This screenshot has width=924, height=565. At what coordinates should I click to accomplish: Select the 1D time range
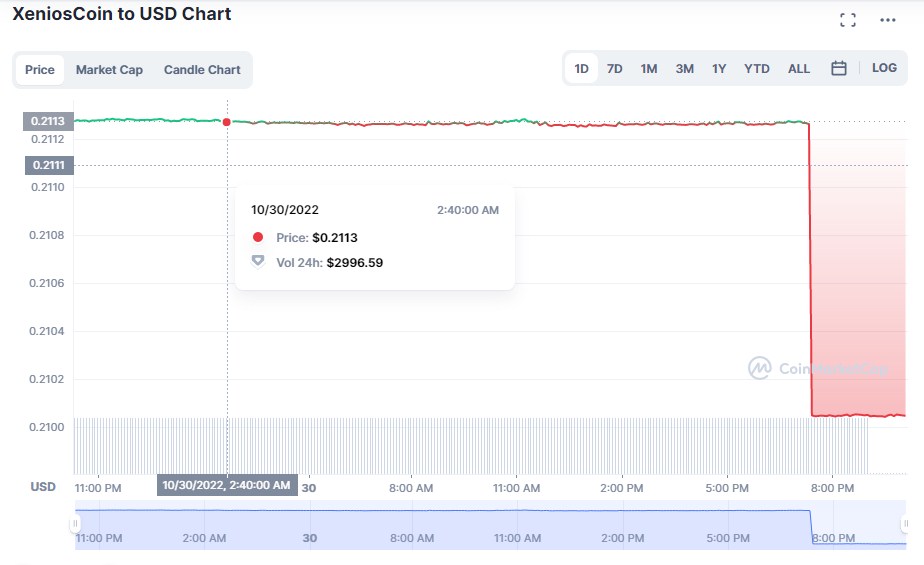click(581, 68)
